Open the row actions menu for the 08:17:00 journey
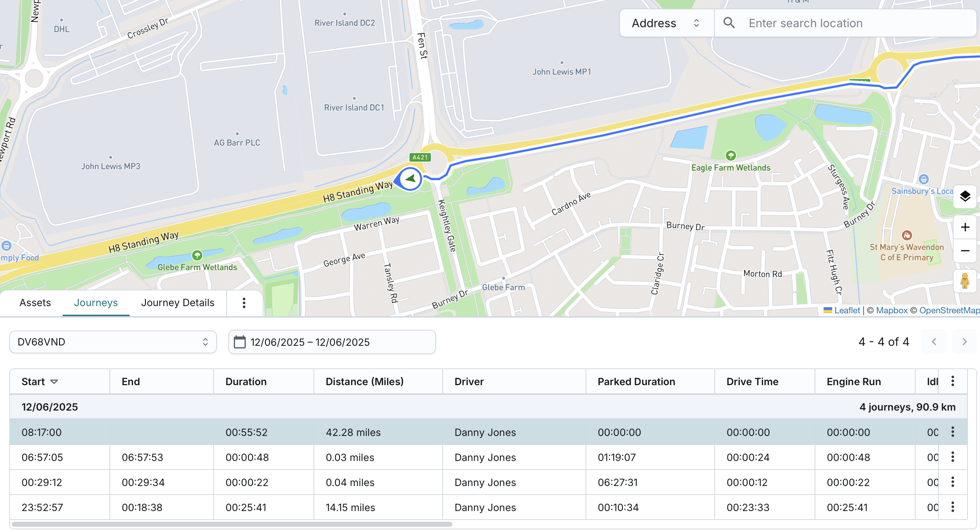Image resolution: width=980 pixels, height=530 pixels. pos(952,432)
